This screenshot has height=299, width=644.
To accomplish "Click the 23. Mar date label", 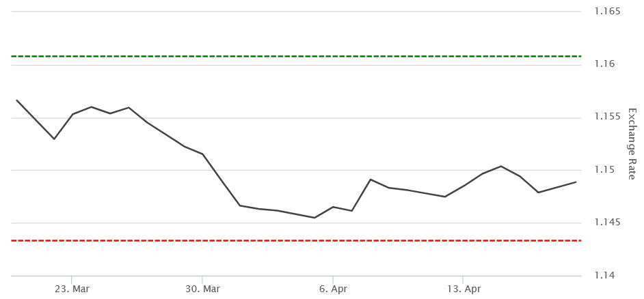I will point(72,289).
